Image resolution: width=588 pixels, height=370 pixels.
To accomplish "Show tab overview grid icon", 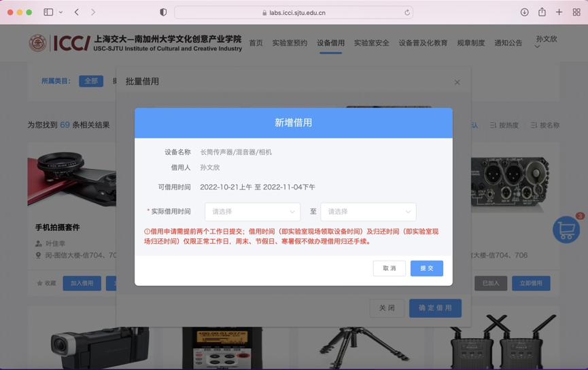I will pyautogui.click(x=576, y=12).
